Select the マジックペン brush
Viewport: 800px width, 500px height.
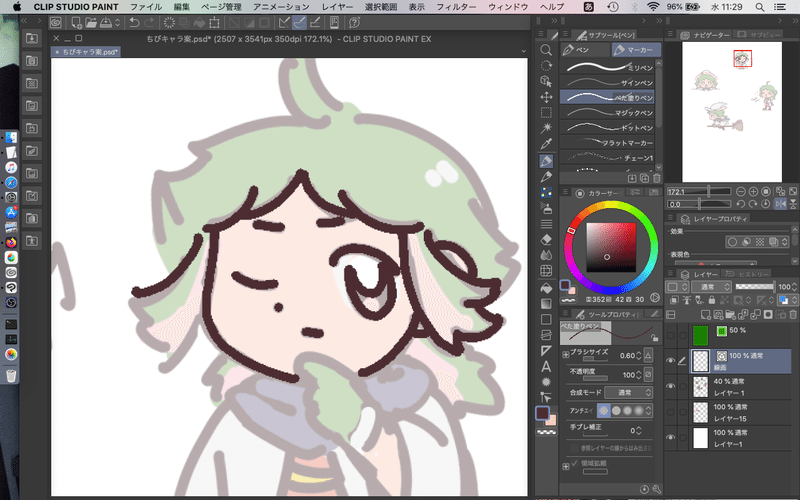pos(607,112)
